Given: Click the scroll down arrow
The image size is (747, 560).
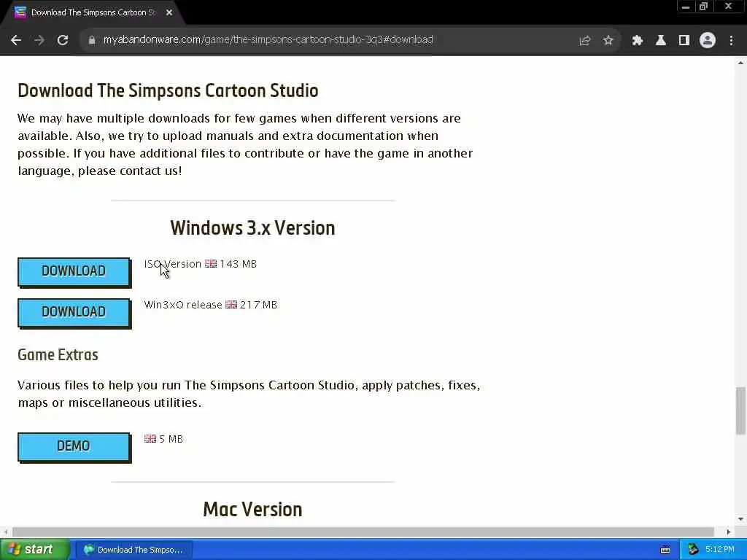Looking at the screenshot, I should click(x=740, y=519).
